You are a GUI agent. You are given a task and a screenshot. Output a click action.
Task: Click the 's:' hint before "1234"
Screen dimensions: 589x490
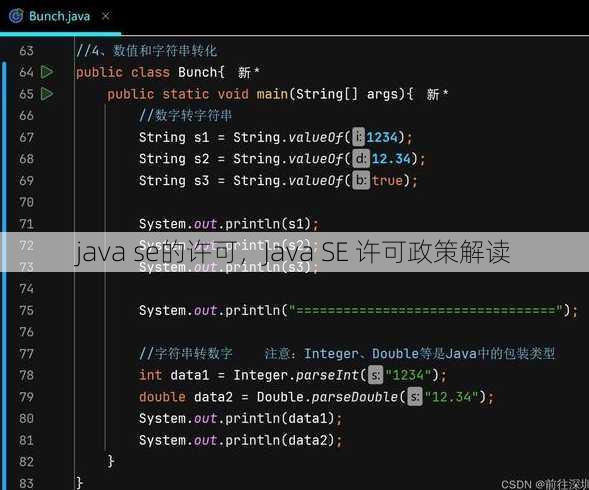[x=375, y=375]
